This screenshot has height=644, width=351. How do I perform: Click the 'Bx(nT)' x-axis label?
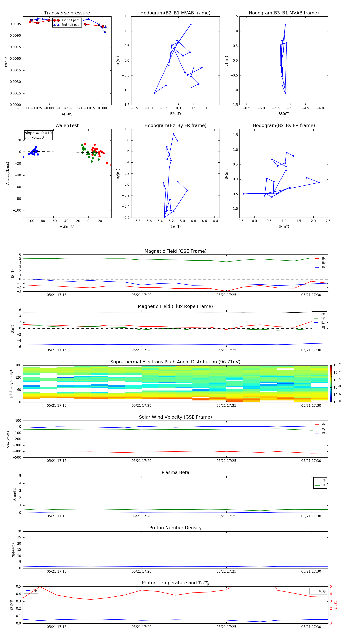284,227
